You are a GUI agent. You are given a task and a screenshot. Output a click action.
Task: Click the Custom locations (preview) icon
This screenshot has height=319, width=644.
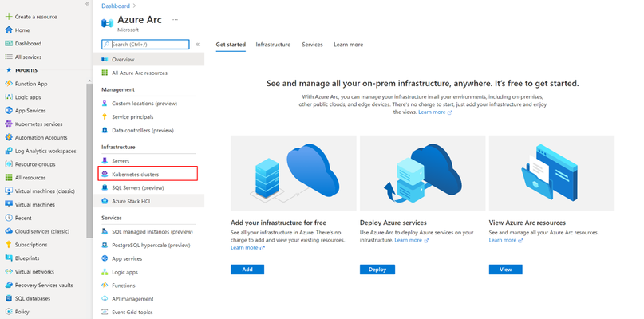tap(105, 104)
